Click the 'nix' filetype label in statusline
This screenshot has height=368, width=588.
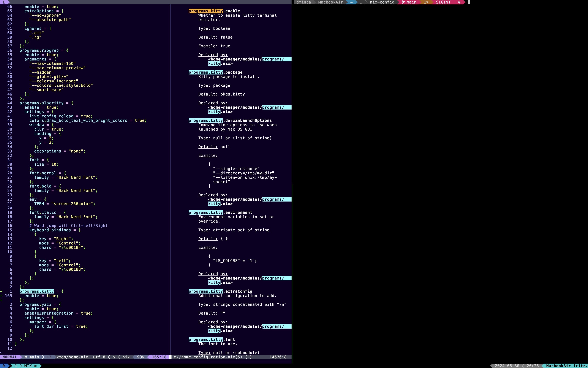coord(126,357)
